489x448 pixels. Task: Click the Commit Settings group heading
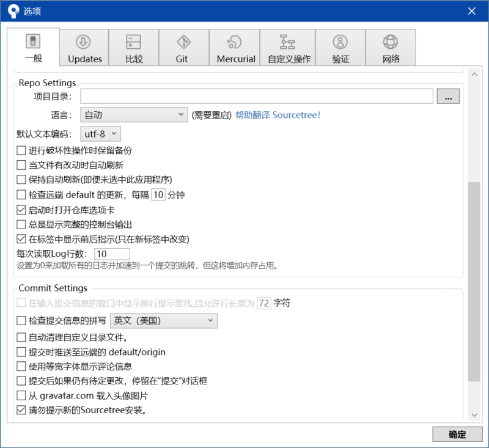(53, 288)
